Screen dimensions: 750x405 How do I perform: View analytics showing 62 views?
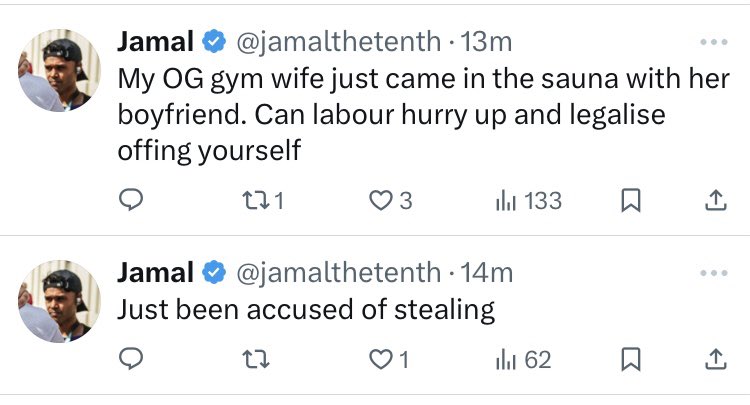point(523,359)
